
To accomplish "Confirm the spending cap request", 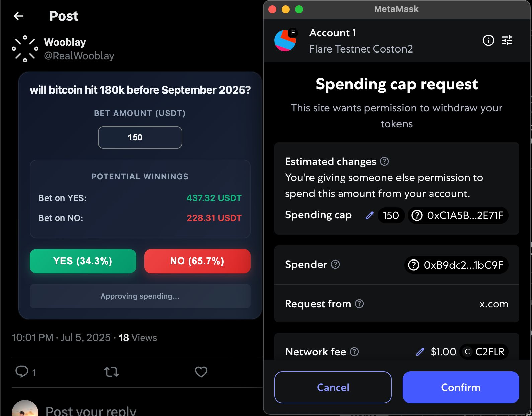I will pyautogui.click(x=461, y=387).
